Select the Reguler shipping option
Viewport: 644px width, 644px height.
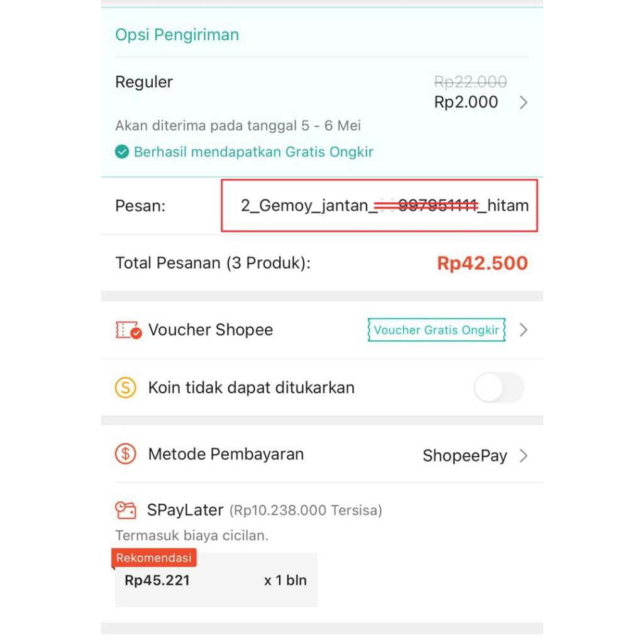click(144, 82)
